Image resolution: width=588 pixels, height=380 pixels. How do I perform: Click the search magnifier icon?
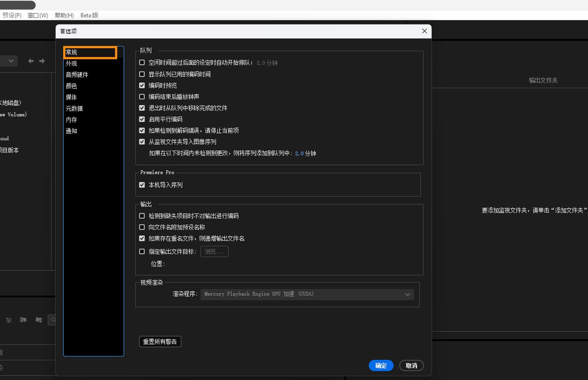coord(53,320)
